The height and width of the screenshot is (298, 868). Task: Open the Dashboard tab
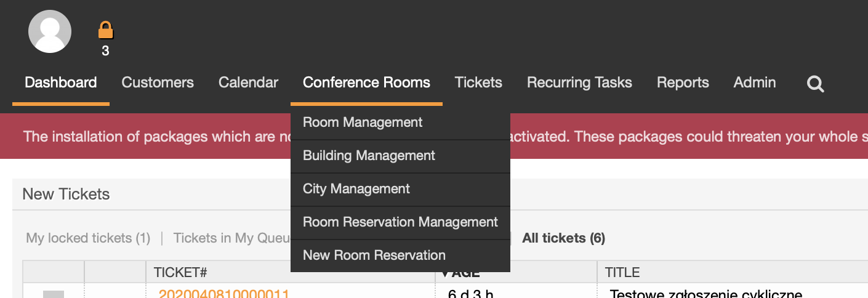pos(61,83)
